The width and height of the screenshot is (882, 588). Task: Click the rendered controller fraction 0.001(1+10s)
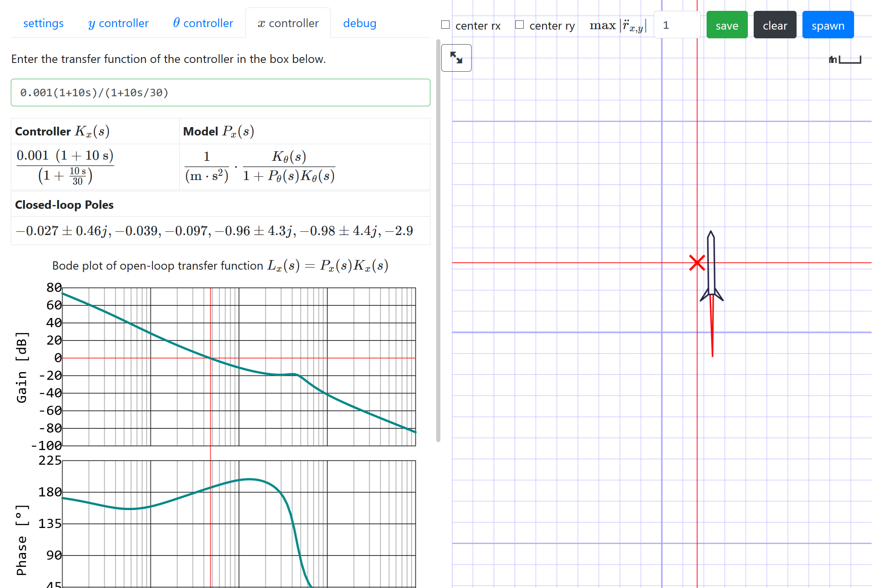65,167
